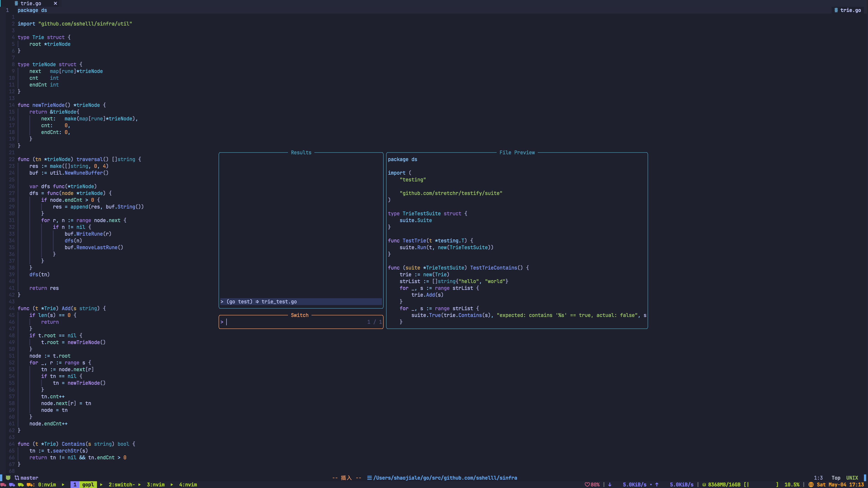Click the upload arrow network icon

[656, 485]
